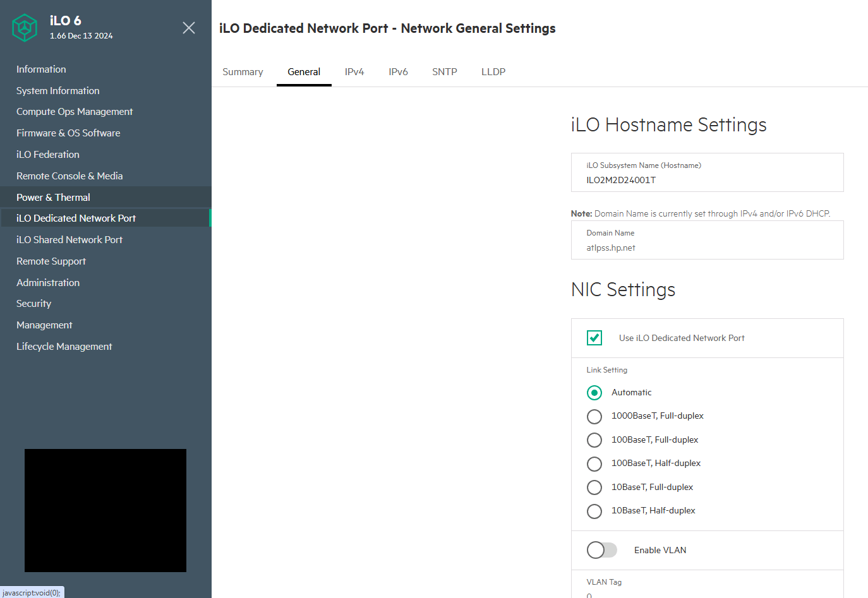Click the 'iLO Hostname Settings' heading
The height and width of the screenshot is (598, 868).
[668, 125]
